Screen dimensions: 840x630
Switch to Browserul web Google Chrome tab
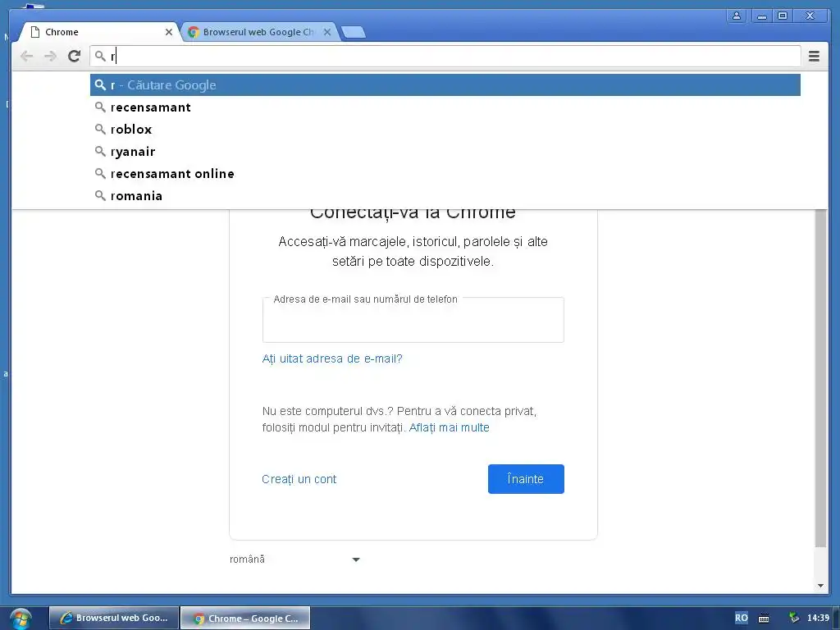point(258,32)
